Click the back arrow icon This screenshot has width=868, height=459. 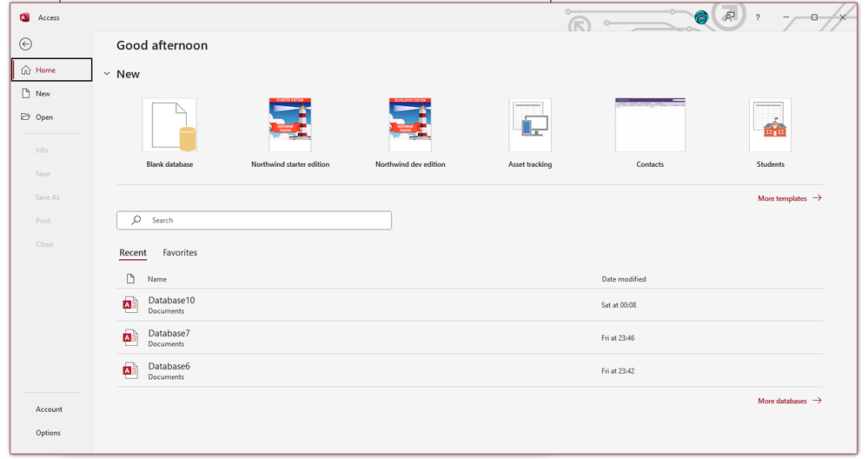25,44
